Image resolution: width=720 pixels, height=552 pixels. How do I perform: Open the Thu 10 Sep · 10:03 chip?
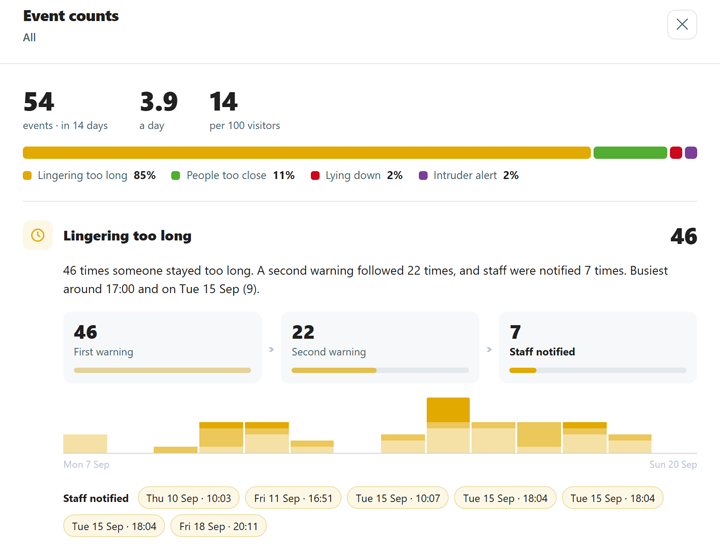[x=189, y=498]
